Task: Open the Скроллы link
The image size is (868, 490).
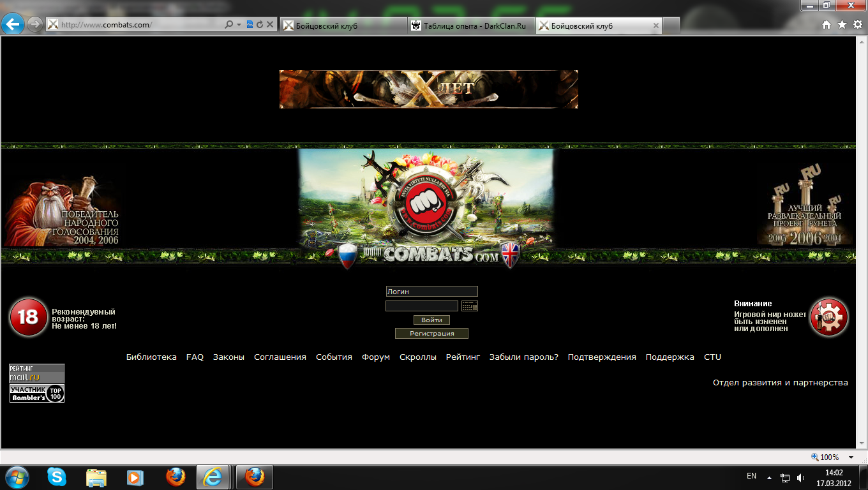Action: [x=418, y=357]
